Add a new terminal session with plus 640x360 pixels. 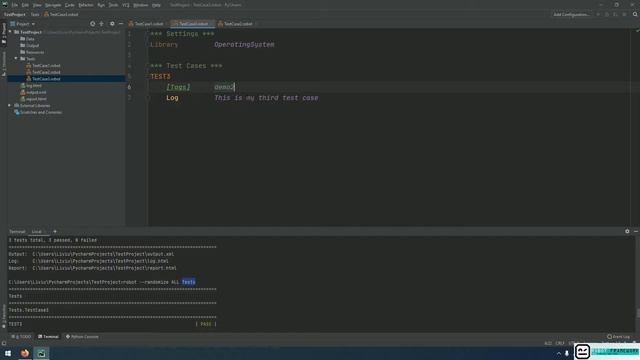click(x=55, y=231)
